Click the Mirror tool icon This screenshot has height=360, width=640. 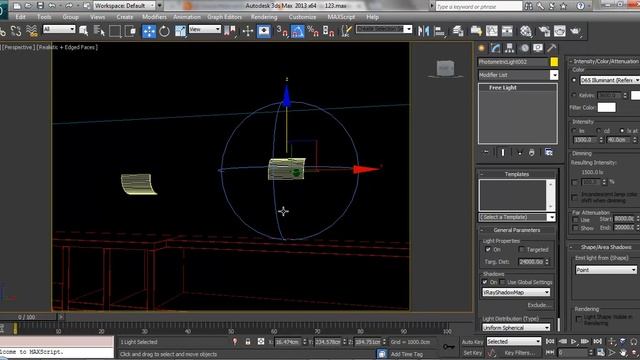click(x=423, y=31)
